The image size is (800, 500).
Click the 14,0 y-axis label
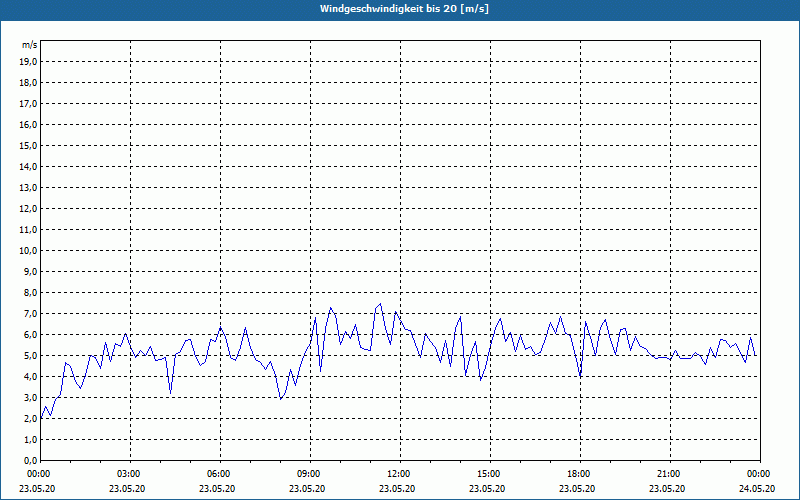tap(28, 166)
